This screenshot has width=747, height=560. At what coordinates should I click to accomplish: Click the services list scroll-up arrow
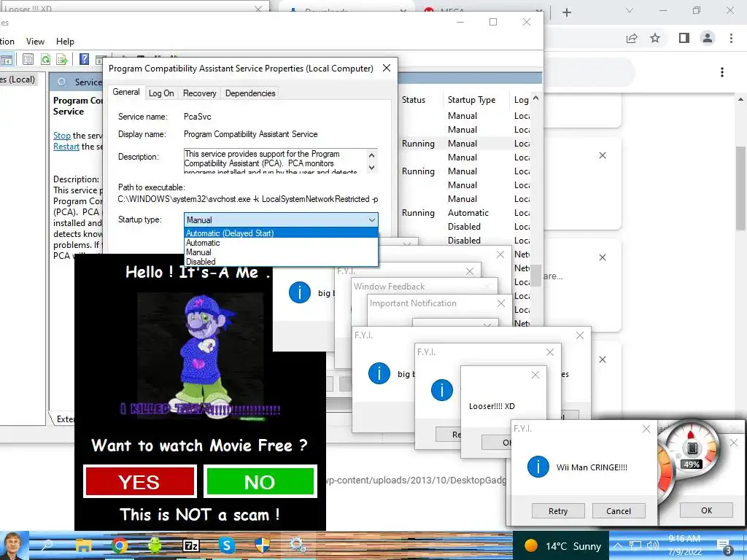click(x=536, y=98)
